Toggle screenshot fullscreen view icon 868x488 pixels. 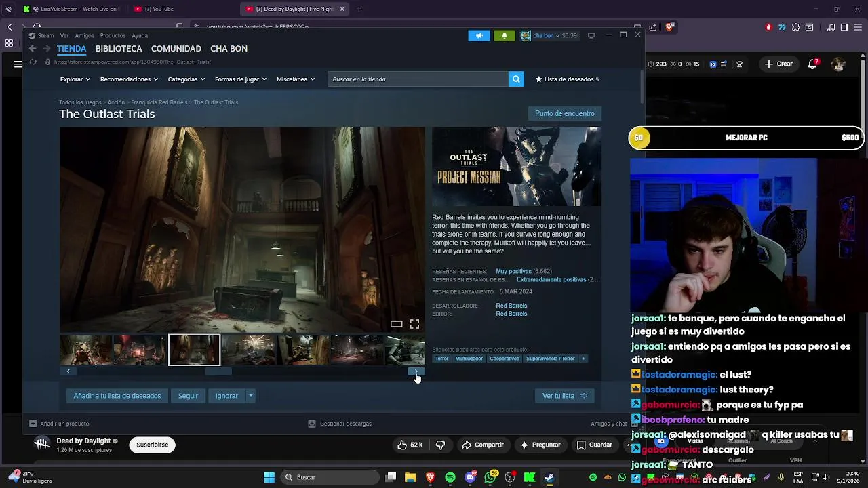coord(414,324)
